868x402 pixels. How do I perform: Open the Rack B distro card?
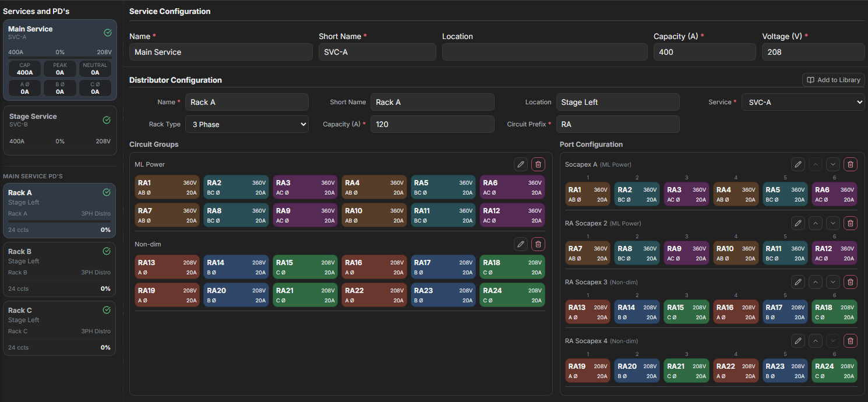coord(60,270)
